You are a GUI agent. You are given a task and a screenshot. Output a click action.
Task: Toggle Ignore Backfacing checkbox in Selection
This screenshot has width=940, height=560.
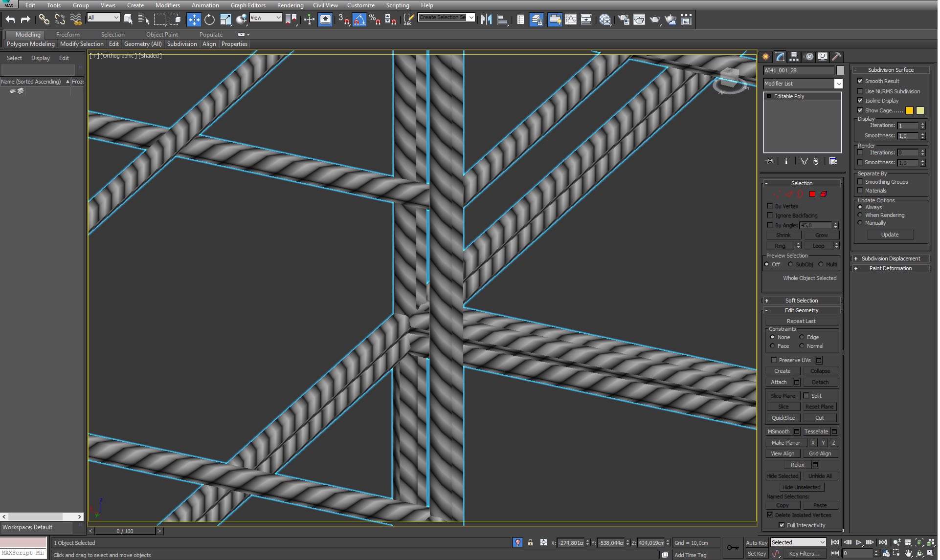point(771,215)
